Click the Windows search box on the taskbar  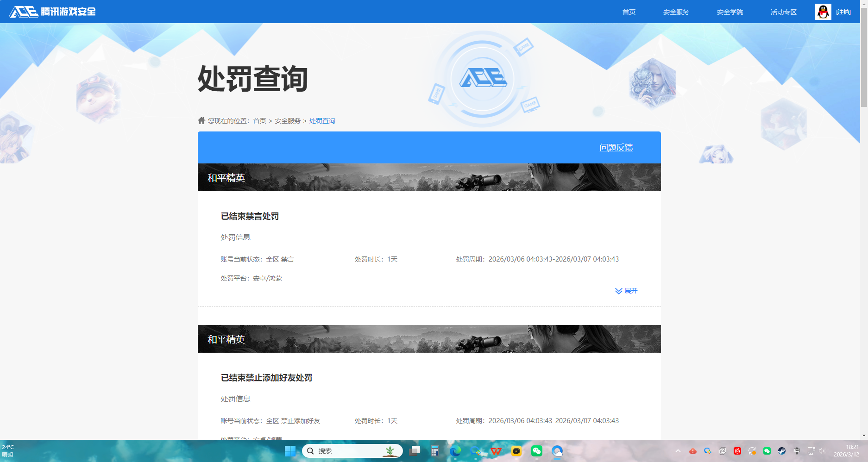352,450
